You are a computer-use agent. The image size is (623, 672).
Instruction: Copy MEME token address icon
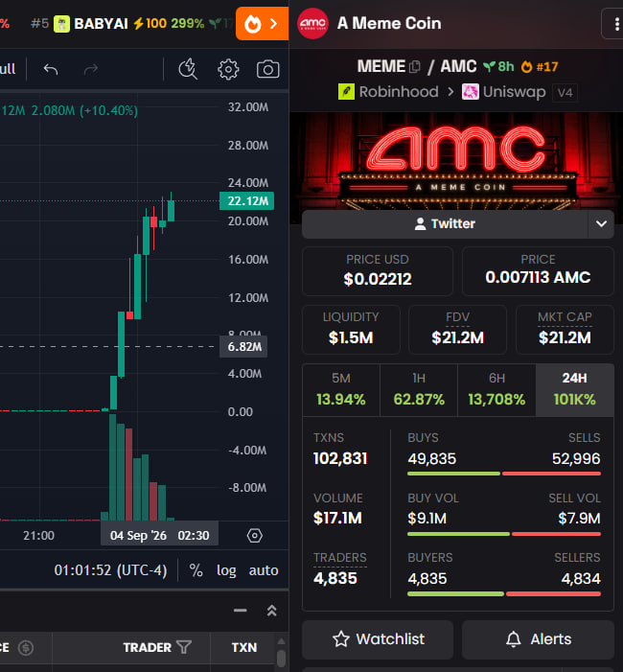(415, 67)
